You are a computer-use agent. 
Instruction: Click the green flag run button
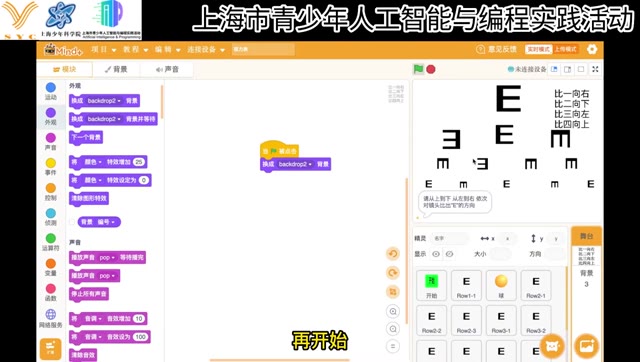pyautogui.click(x=418, y=69)
